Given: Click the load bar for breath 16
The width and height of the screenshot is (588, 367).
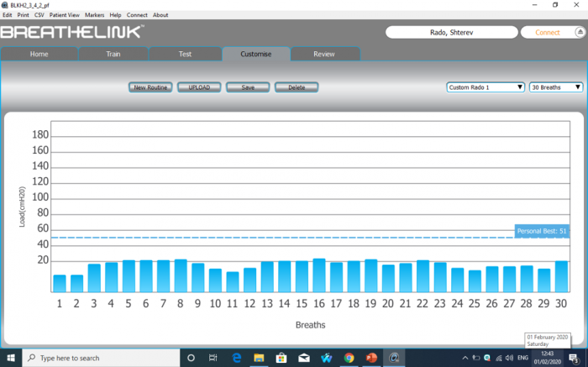Looking at the screenshot, I should pyautogui.click(x=319, y=275).
